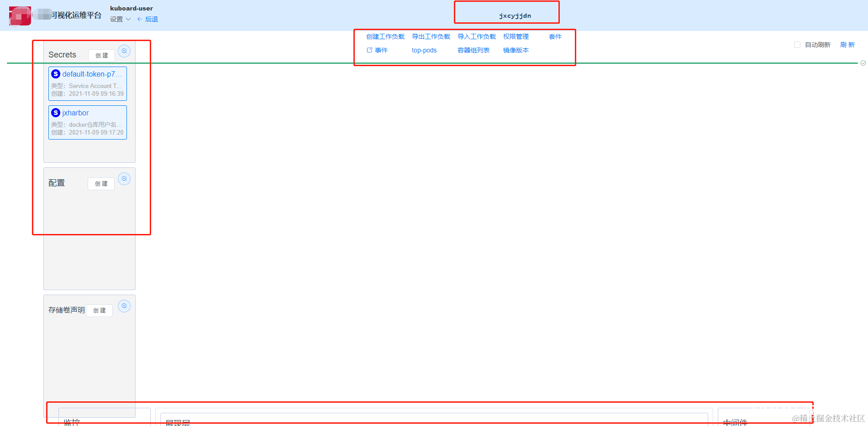Click 创建 button in 存储卷声明 panel
The width and height of the screenshot is (868, 426).
99,310
